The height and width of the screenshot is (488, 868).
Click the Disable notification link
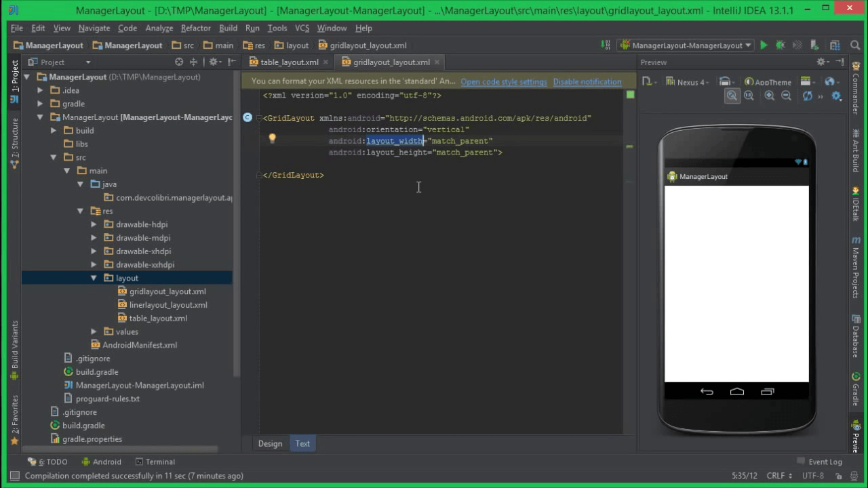587,81
